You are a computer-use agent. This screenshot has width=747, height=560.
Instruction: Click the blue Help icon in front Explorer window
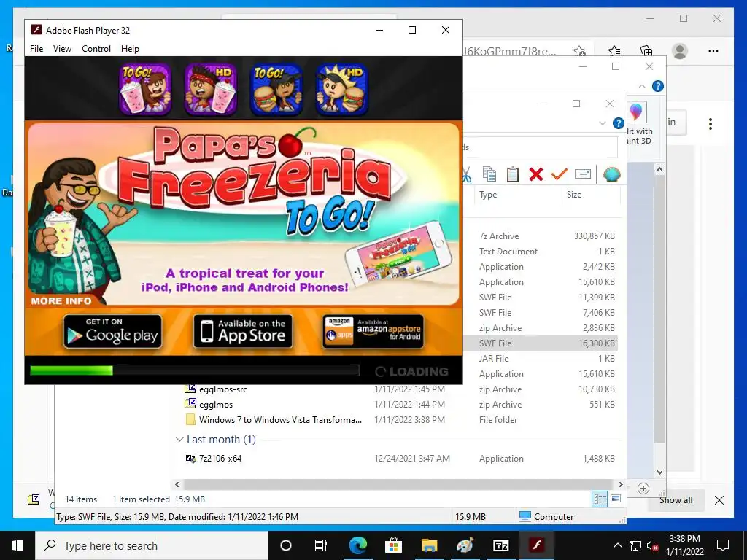click(618, 123)
